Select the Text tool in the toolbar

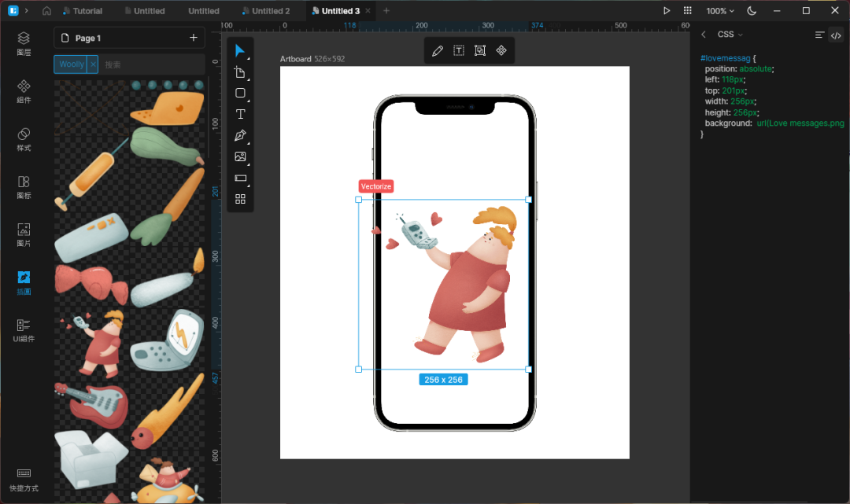click(240, 114)
